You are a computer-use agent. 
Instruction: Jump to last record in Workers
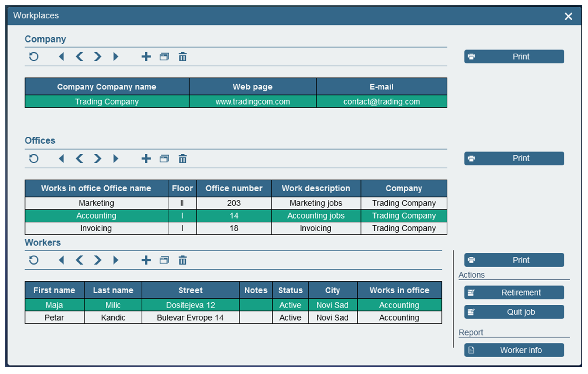click(116, 260)
